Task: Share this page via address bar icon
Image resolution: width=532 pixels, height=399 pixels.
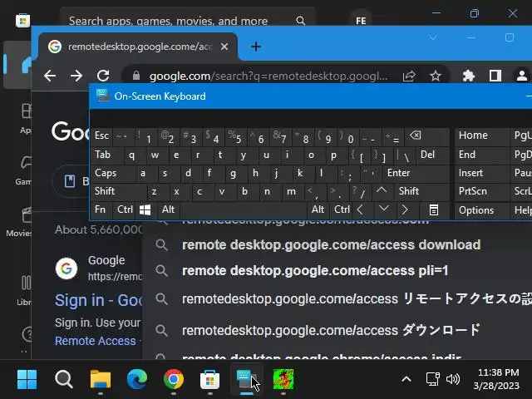Action: [x=409, y=76]
